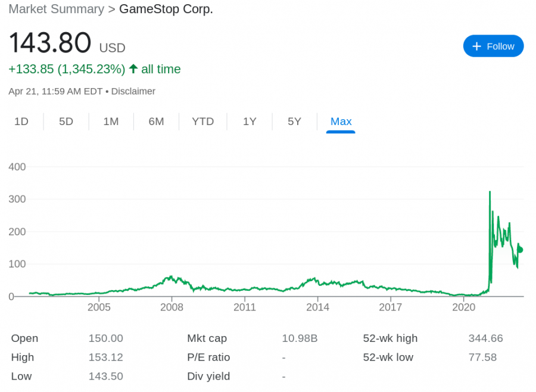This screenshot has height=392, width=536.
Task: Show the YTD chart range
Action: (x=202, y=122)
